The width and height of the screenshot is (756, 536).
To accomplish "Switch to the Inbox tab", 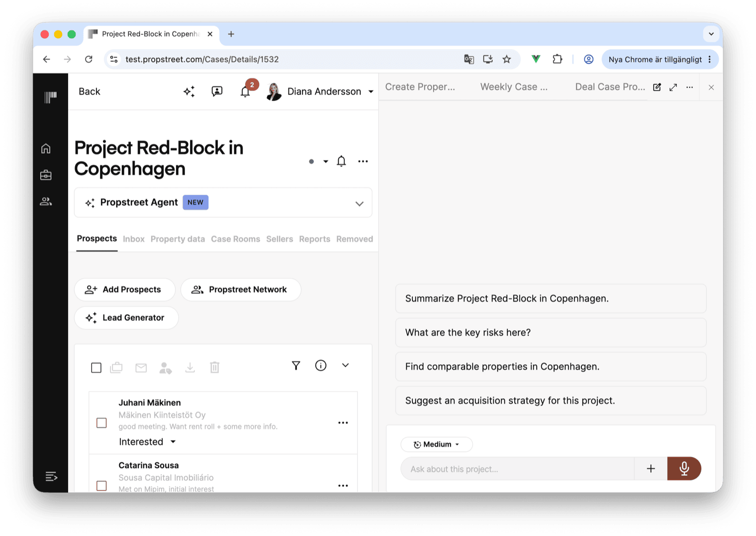I will tap(134, 239).
